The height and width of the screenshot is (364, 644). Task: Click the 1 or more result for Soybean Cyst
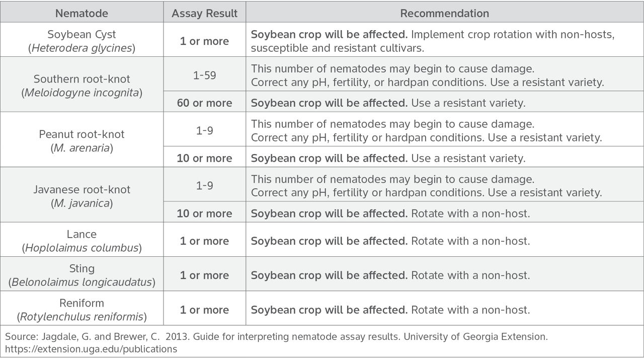(x=204, y=41)
